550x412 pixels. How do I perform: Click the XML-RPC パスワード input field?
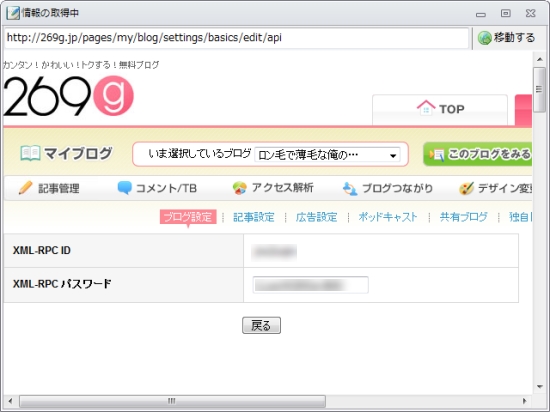(x=310, y=285)
